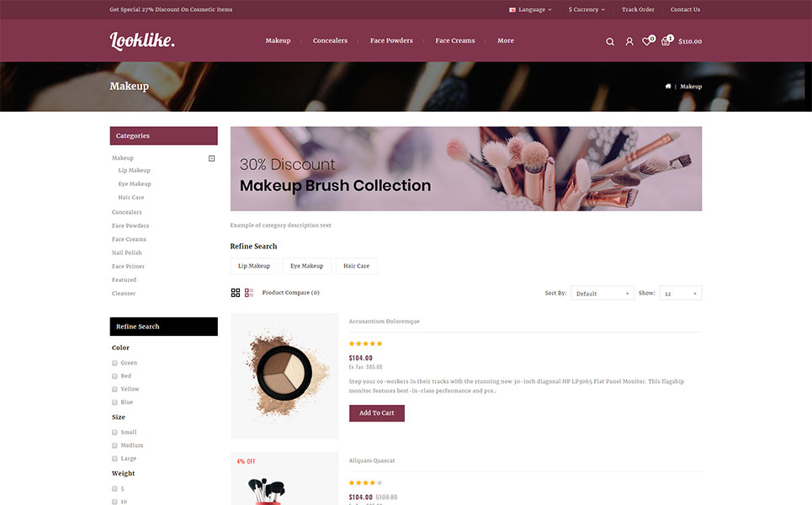Image resolution: width=812 pixels, height=505 pixels.
Task: Open the shopping cart basket icon
Action: [666, 41]
